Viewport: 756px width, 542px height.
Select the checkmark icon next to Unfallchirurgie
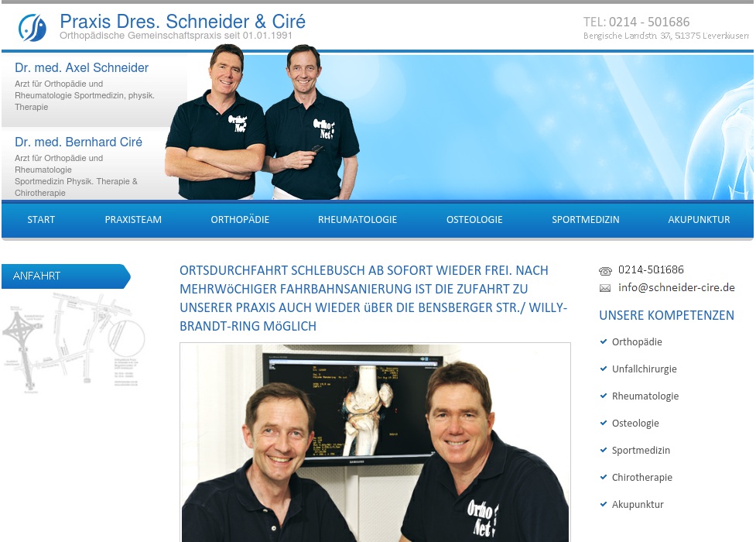click(x=604, y=369)
